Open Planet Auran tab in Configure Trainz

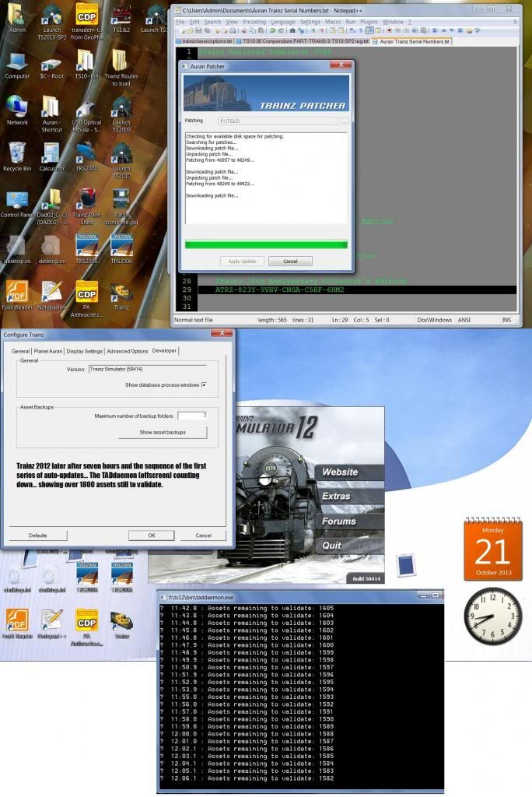click(47, 351)
